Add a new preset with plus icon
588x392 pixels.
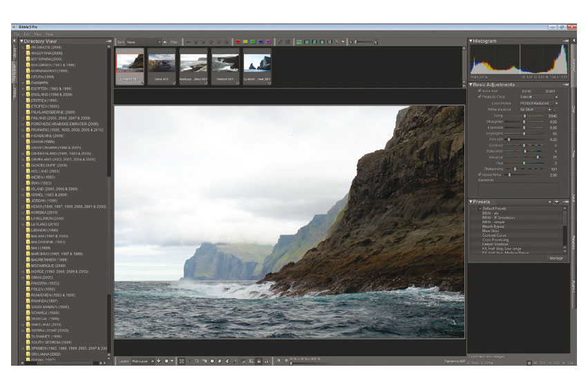[x=557, y=202]
